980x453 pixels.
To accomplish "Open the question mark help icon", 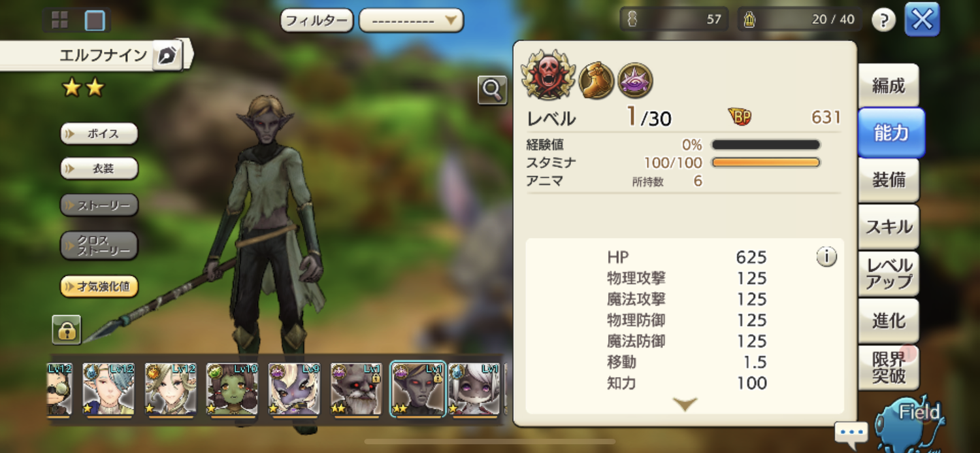I will 883,20.
